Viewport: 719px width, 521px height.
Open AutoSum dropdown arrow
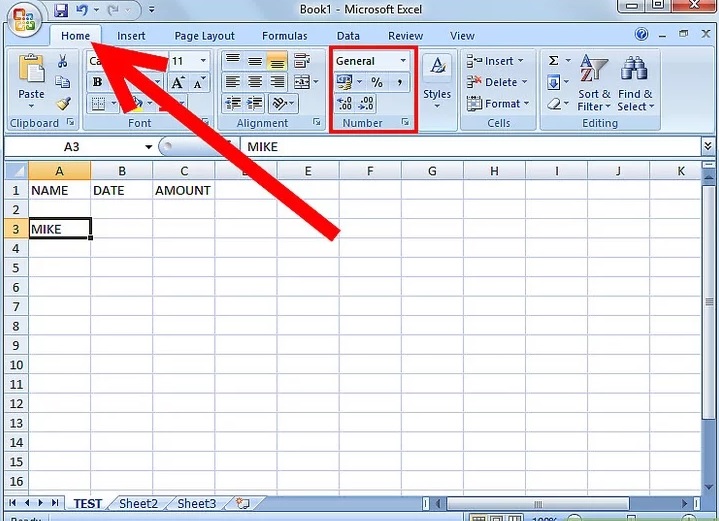click(x=568, y=60)
